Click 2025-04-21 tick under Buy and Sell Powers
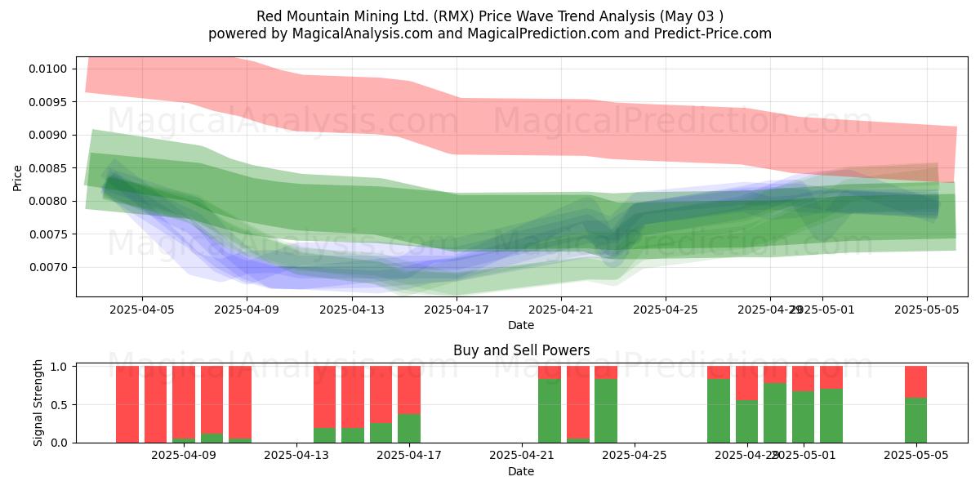The height and width of the screenshot is (490, 980). pos(521,456)
